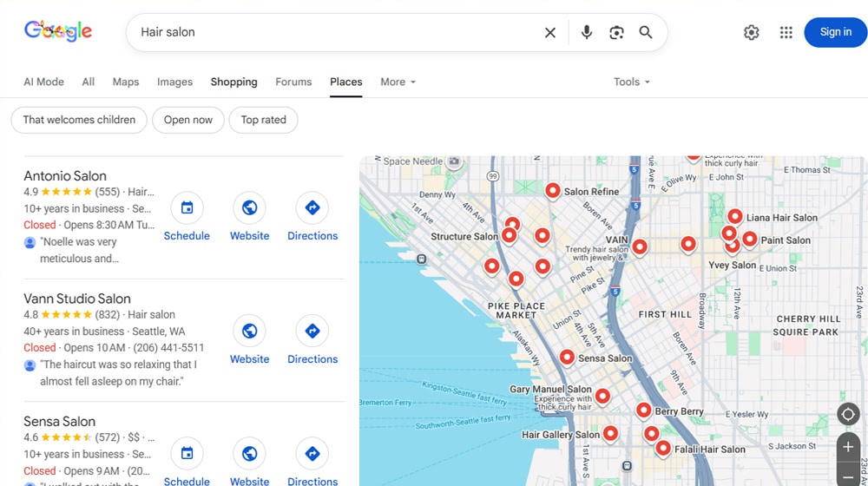The width and height of the screenshot is (868, 486).
Task: Click Antonio Salon Schedule calendar icon
Action: point(187,208)
